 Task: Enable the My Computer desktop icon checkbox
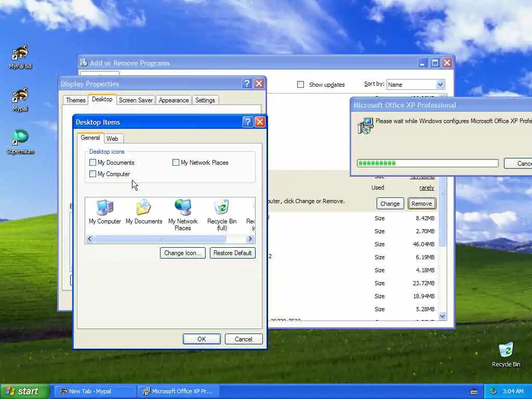click(x=92, y=174)
